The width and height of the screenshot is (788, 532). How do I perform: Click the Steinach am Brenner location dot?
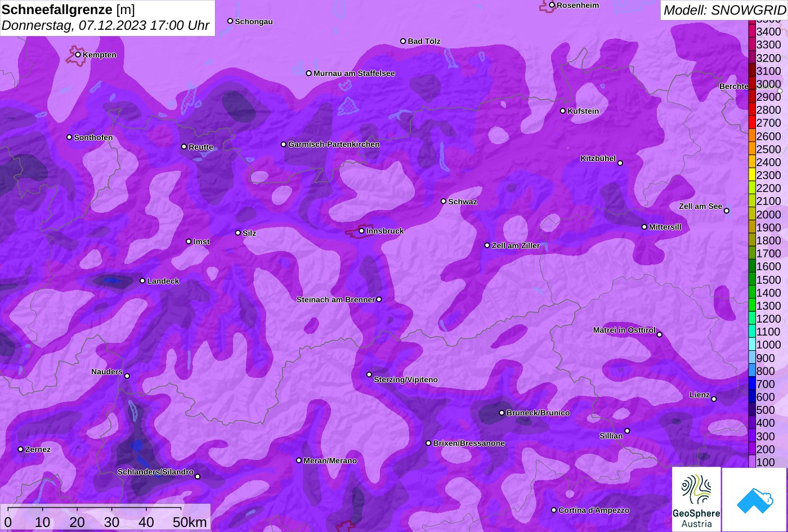point(379,299)
